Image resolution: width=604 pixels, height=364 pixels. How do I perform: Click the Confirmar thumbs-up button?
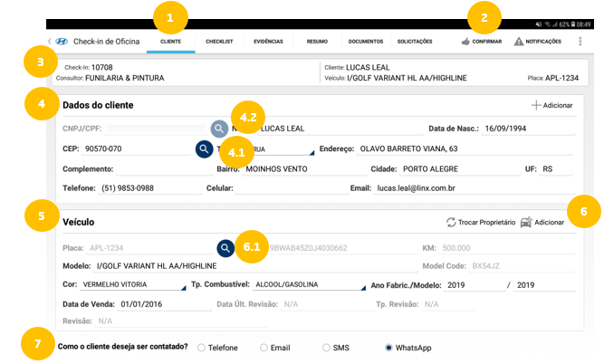pyautogui.click(x=482, y=42)
